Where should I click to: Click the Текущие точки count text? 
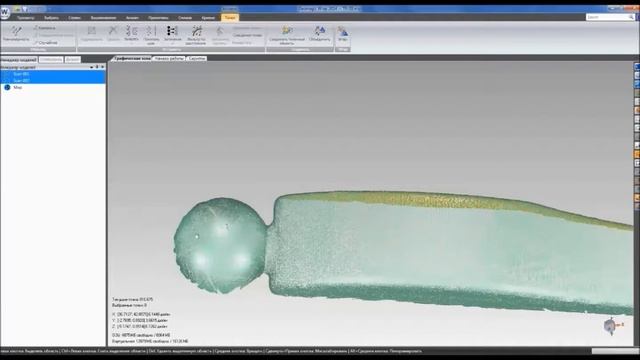133,300
